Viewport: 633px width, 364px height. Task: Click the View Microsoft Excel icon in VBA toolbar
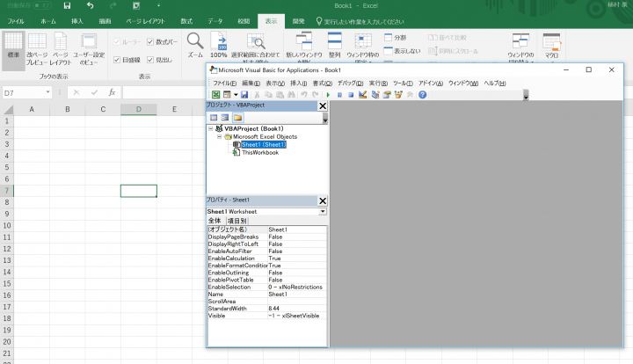point(216,94)
